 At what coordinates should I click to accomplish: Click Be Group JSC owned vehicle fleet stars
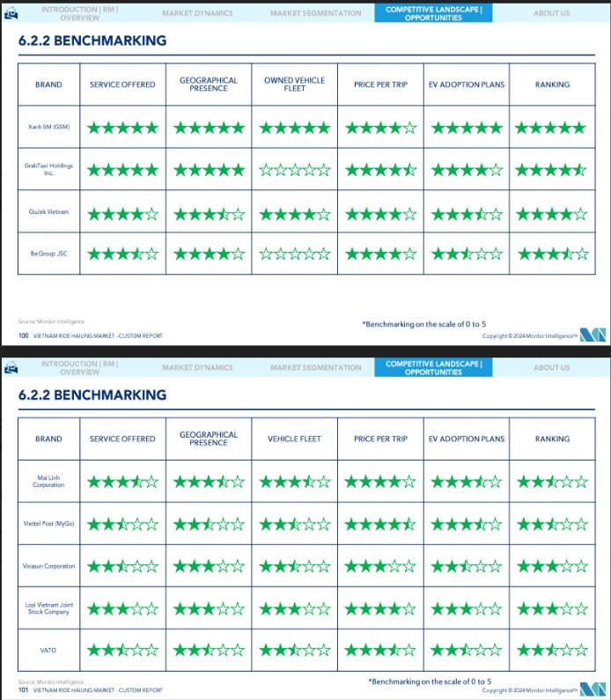pyautogui.click(x=295, y=254)
